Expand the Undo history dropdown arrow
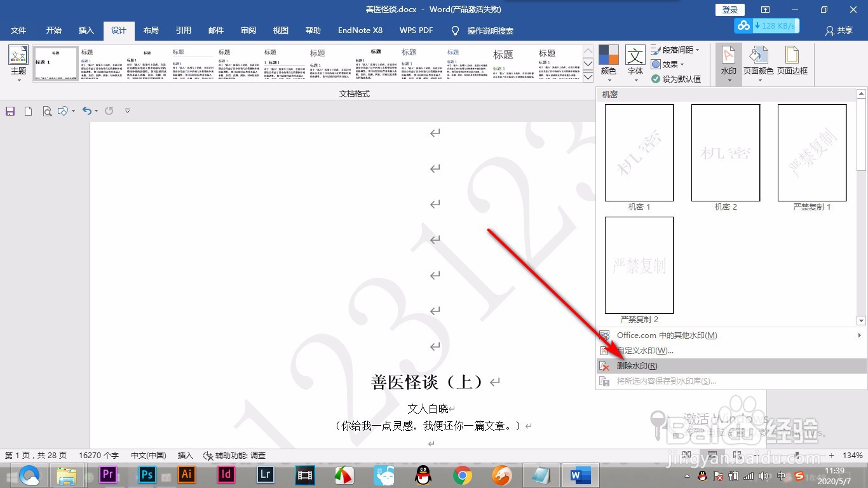The image size is (868, 488). click(96, 111)
